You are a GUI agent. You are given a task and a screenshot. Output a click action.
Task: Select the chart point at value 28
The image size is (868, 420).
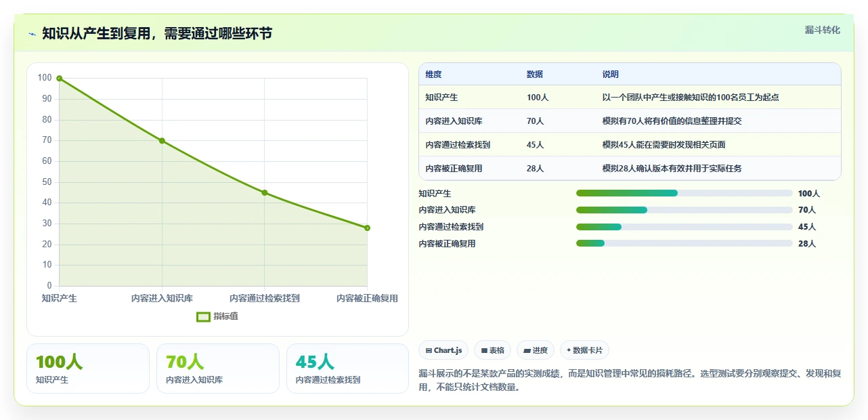pyautogui.click(x=367, y=228)
